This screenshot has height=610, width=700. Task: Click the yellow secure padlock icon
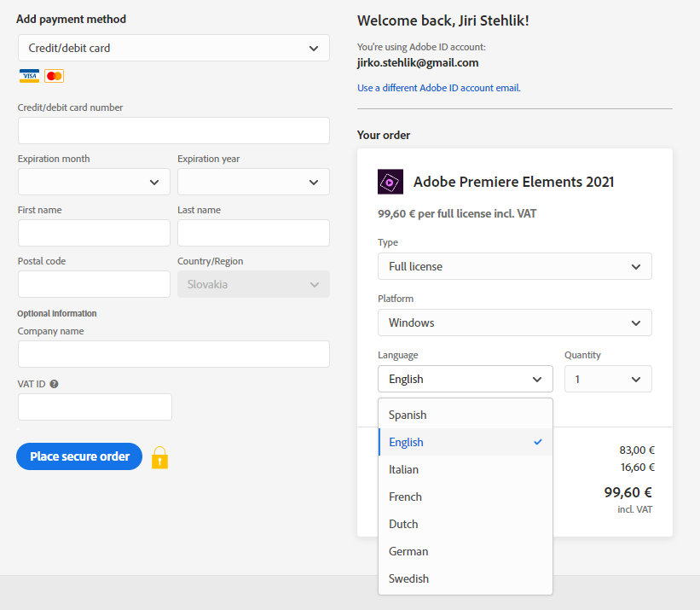click(x=159, y=458)
